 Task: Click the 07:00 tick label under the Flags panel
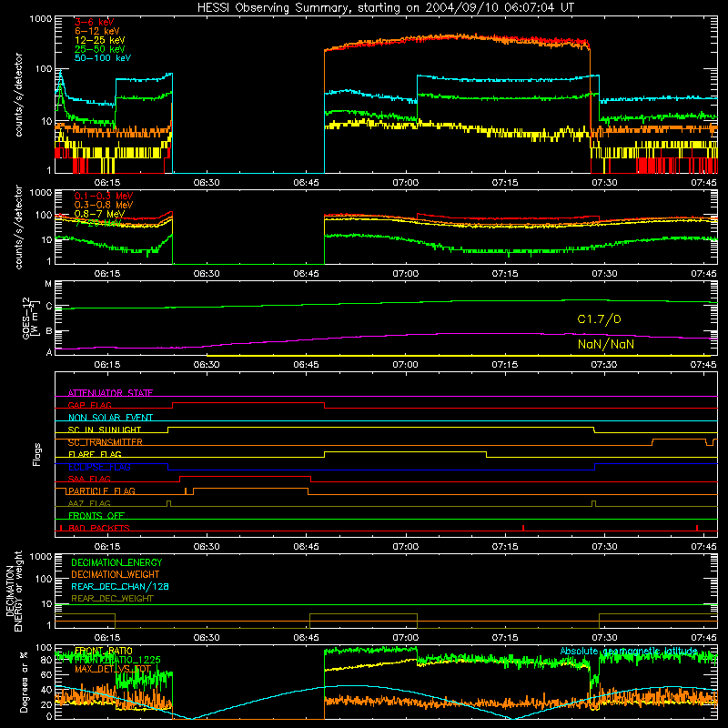[405, 547]
